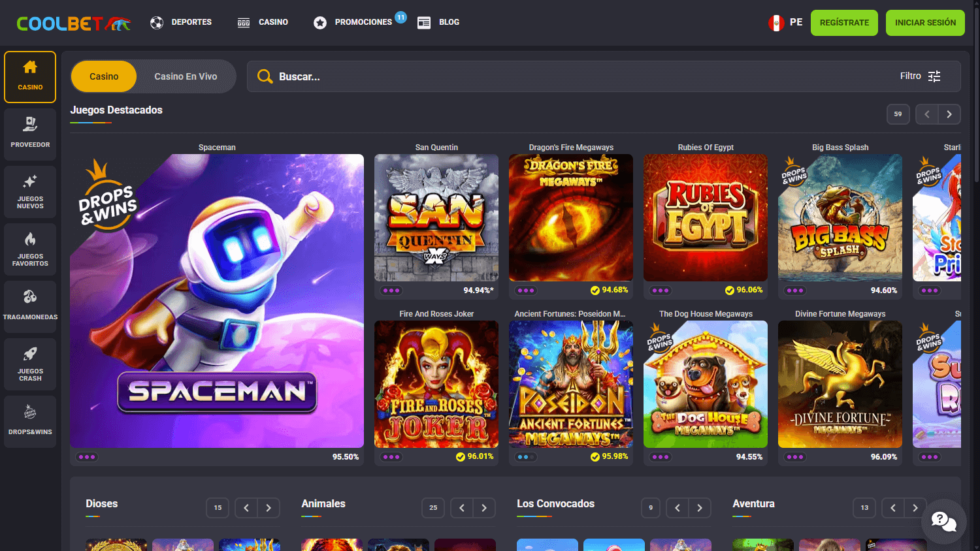Click inside the Buscar search field
The height and width of the screenshot is (551, 980).
pyautogui.click(x=457, y=76)
